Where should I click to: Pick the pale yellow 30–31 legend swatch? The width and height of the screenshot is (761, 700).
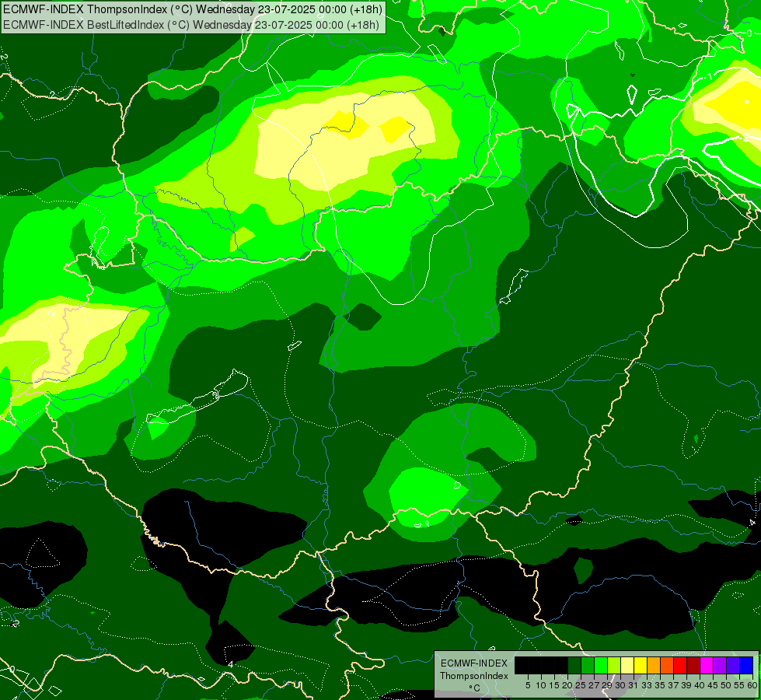pyautogui.click(x=627, y=665)
